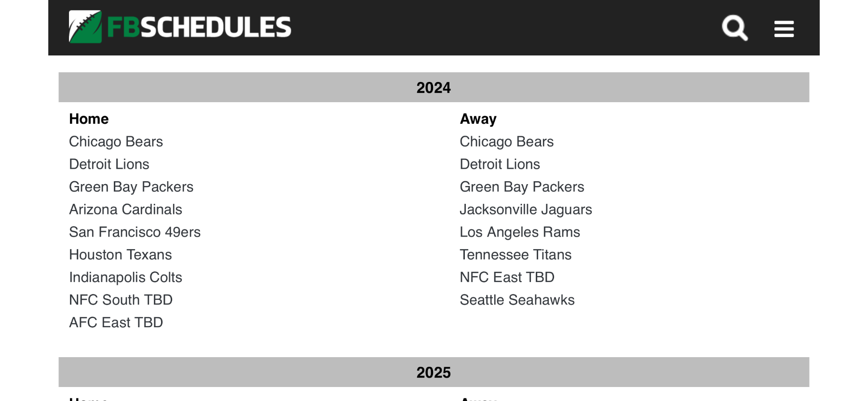Open the Houston Texans link
This screenshot has height=401, width=868.
point(120,255)
